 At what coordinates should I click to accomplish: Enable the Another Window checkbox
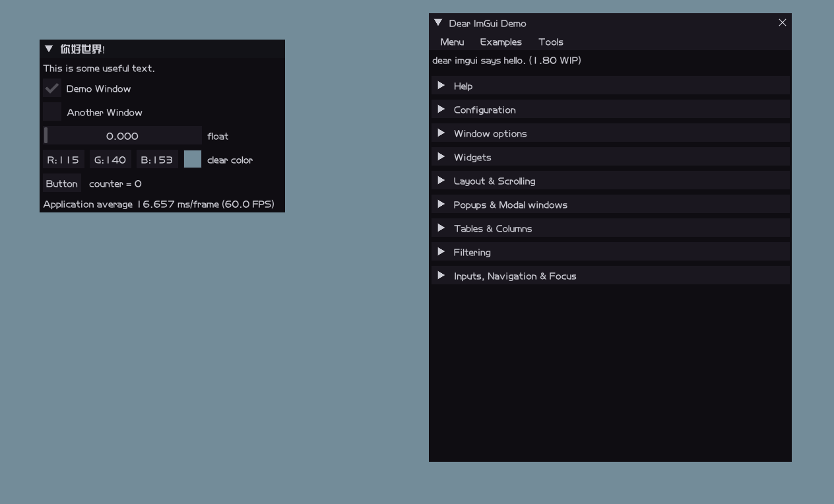[52, 111]
